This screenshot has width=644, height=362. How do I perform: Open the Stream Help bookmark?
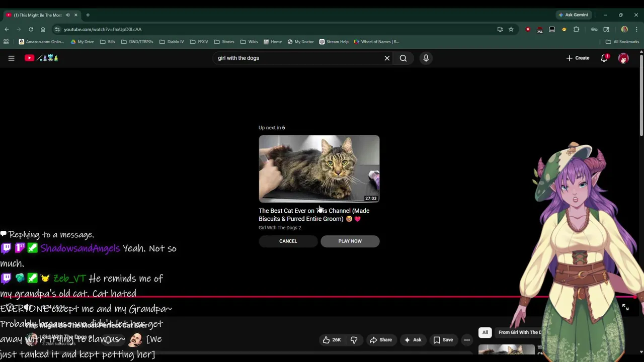coord(334,42)
